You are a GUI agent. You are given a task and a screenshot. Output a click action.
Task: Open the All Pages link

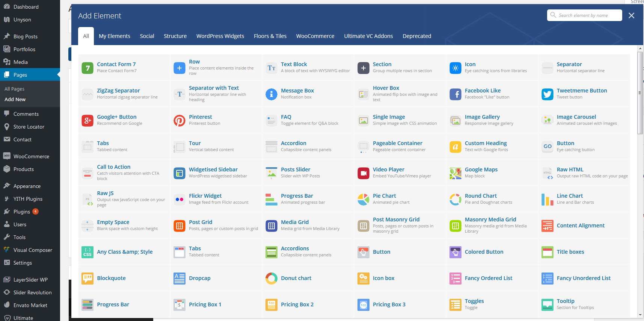pyautogui.click(x=14, y=89)
